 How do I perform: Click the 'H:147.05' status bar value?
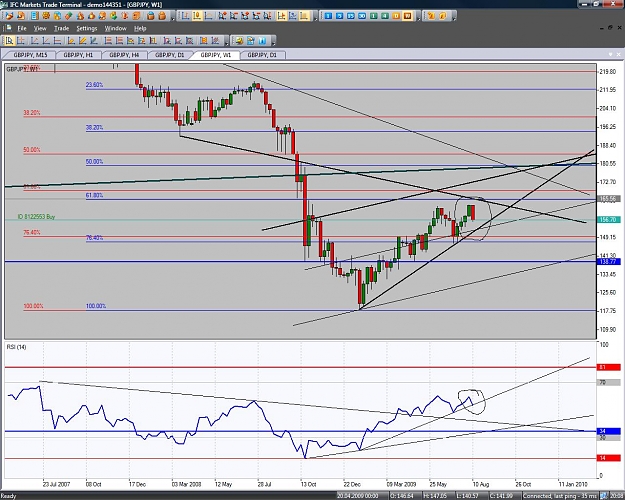tap(435, 496)
